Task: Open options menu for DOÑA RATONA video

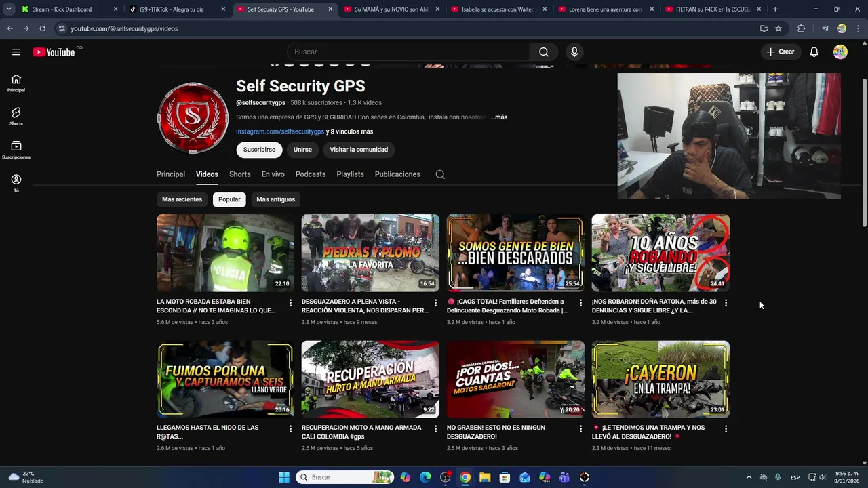Action: (726, 302)
